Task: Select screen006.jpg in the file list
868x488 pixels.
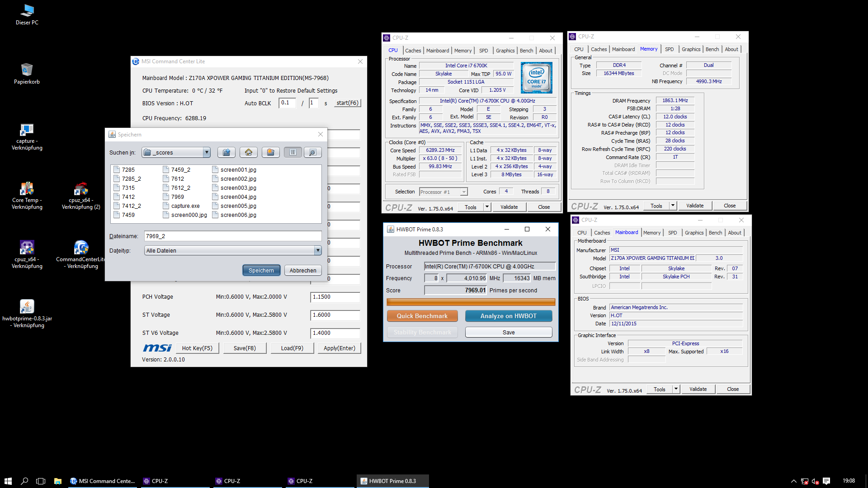Action: point(234,215)
